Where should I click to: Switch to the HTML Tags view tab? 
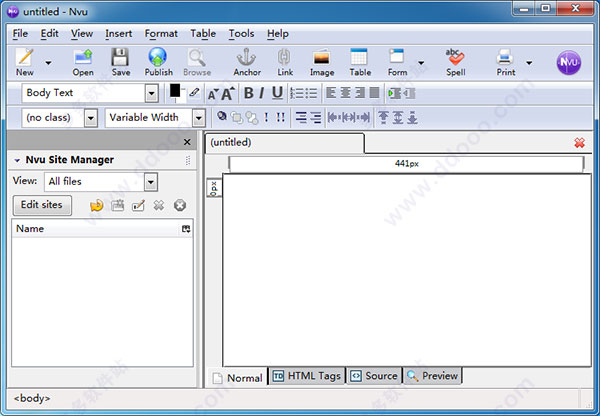click(307, 376)
